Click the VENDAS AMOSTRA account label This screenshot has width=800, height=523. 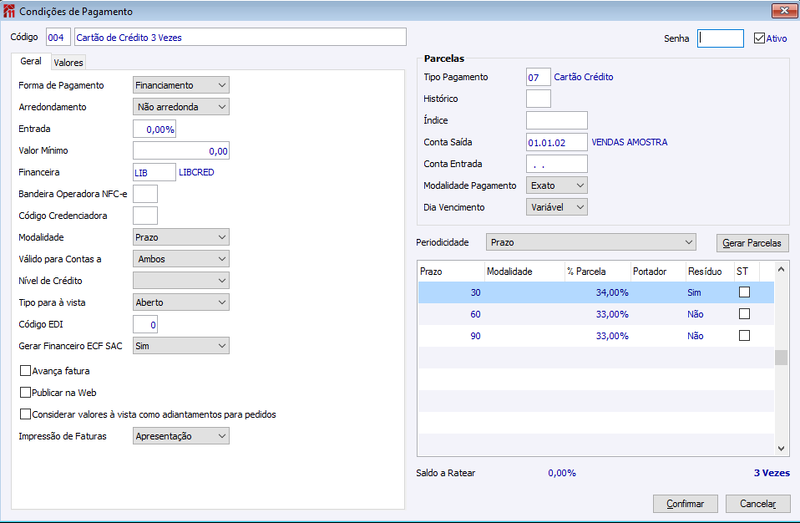coord(629,142)
